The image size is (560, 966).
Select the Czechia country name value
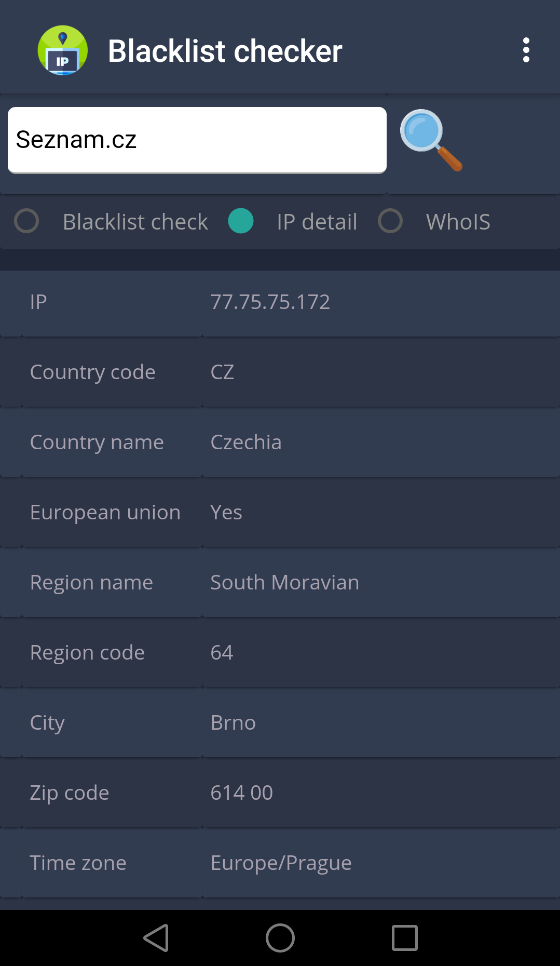click(x=246, y=442)
